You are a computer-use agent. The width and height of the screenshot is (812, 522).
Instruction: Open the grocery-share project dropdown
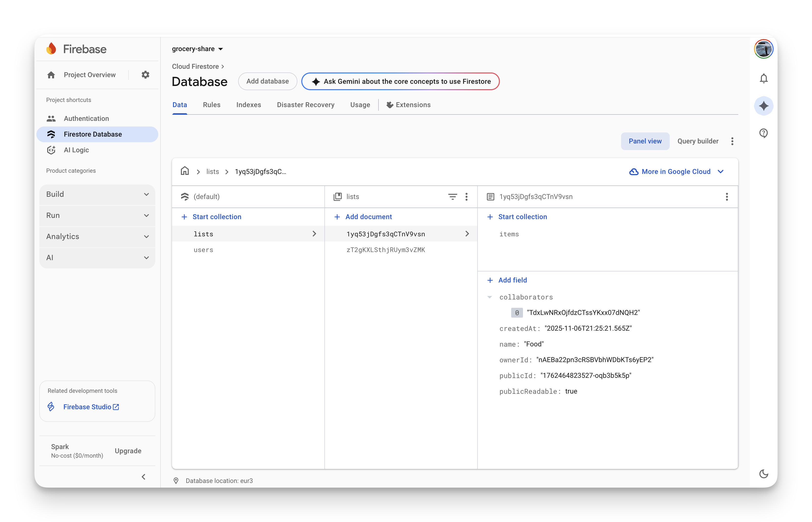(x=198, y=48)
